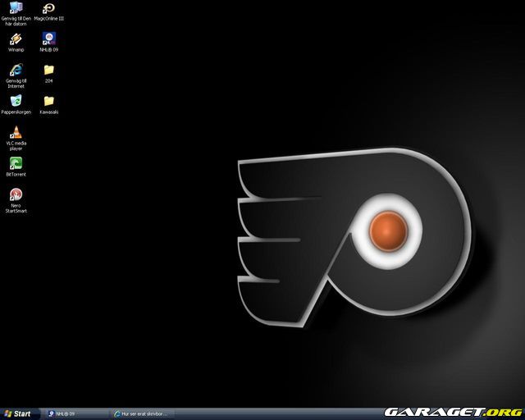Click the Winamp desktop shortcut icon
The height and width of the screenshot is (420, 525).
click(x=16, y=39)
